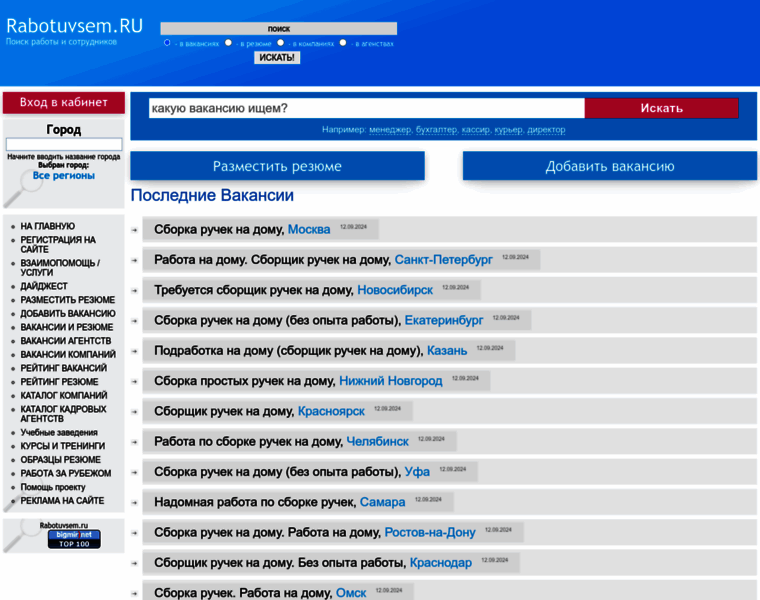
Task: Choose example query 'менеджер'
Action: point(390,130)
